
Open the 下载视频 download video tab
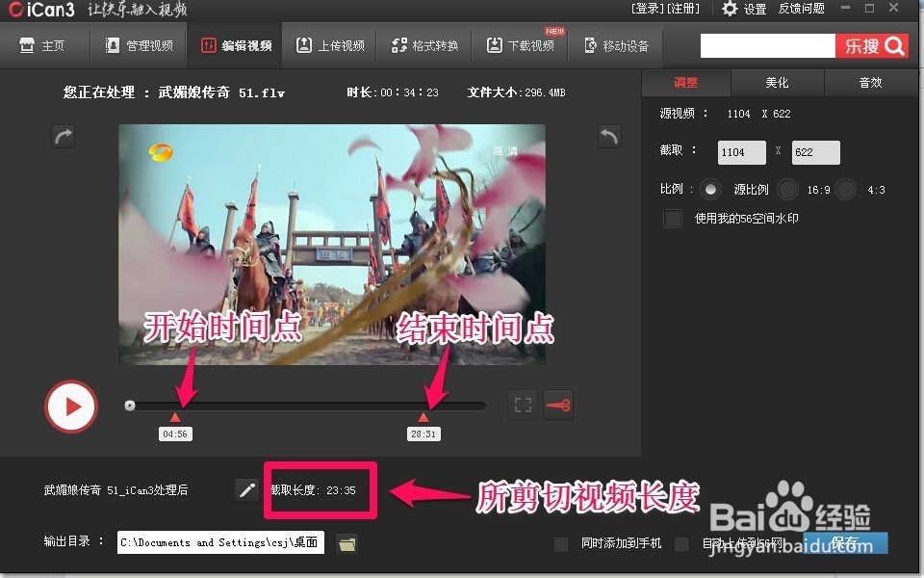[x=521, y=45]
